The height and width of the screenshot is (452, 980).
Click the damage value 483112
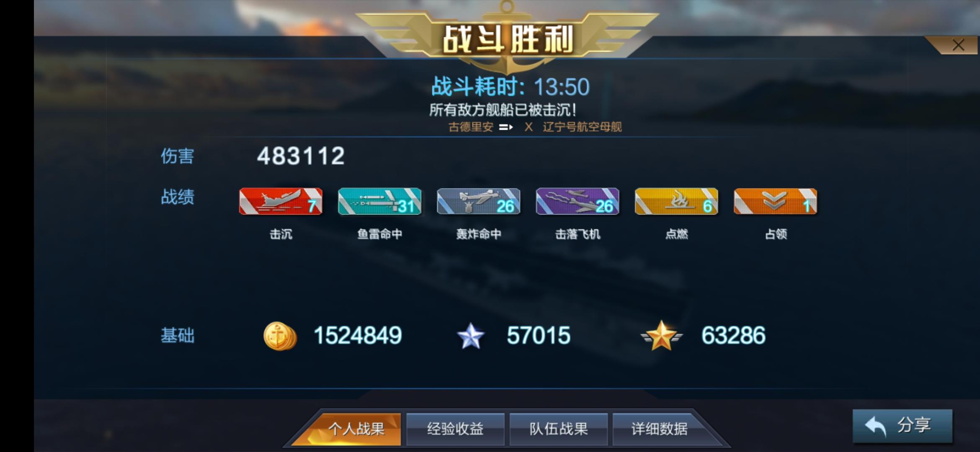pos(301,156)
